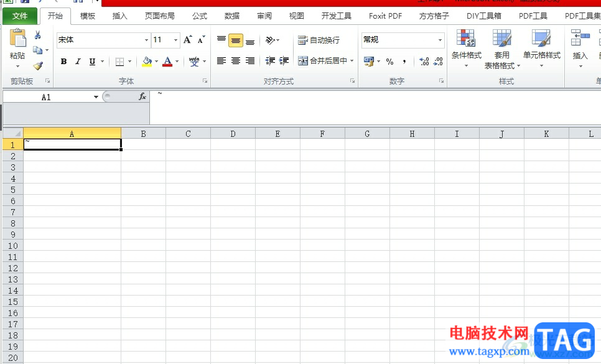Toggle italic formatting
Viewport: 601px width, 364px height.
pyautogui.click(x=78, y=62)
